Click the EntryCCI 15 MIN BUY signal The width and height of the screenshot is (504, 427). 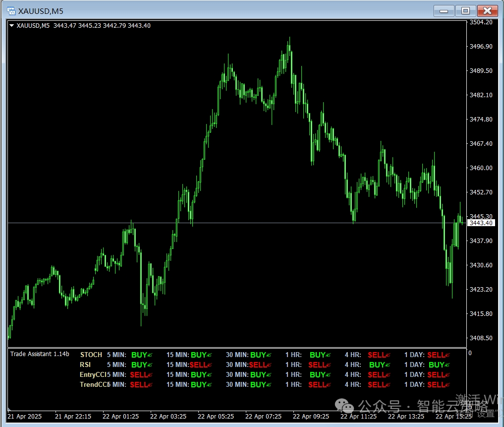[x=201, y=374]
